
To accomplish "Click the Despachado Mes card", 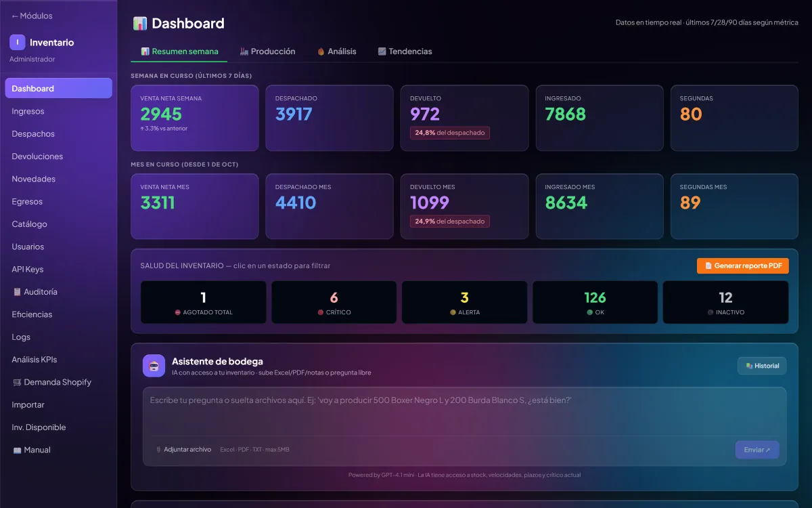I will click(330, 207).
